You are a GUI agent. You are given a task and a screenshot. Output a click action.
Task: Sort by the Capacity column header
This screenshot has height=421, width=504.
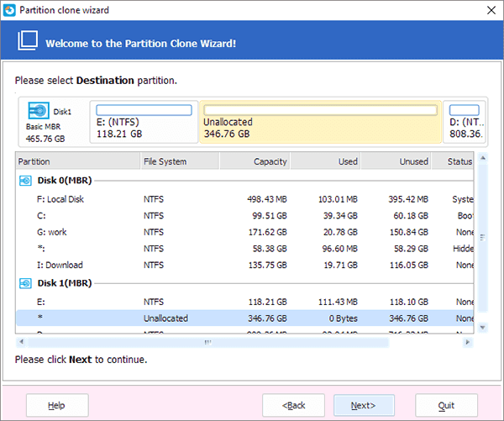pos(255,161)
